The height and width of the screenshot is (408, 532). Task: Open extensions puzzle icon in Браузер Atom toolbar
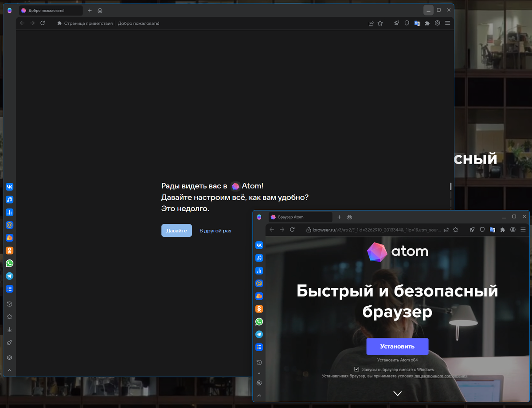(x=502, y=230)
